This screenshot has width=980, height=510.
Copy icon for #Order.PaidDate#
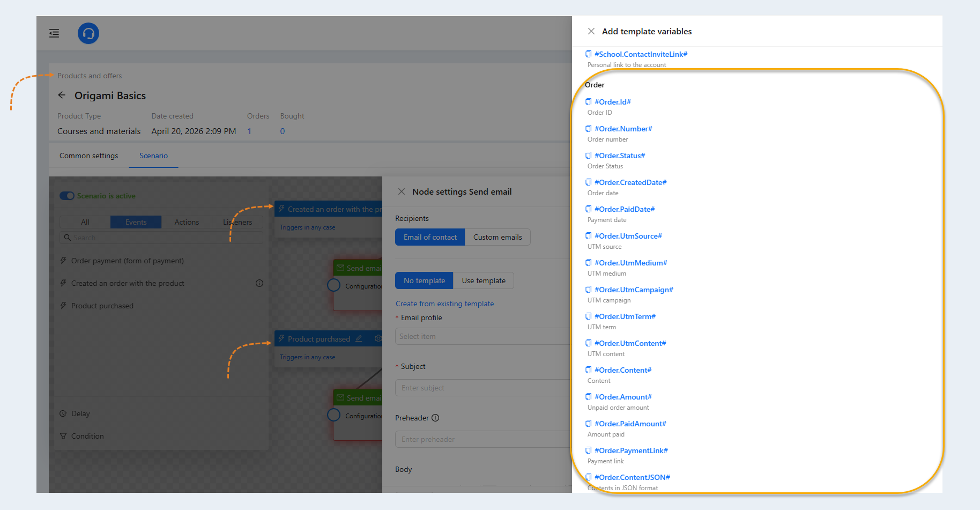pos(589,209)
